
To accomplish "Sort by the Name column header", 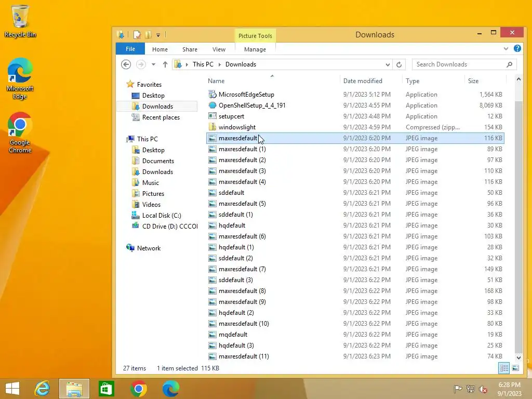I will pos(273,81).
